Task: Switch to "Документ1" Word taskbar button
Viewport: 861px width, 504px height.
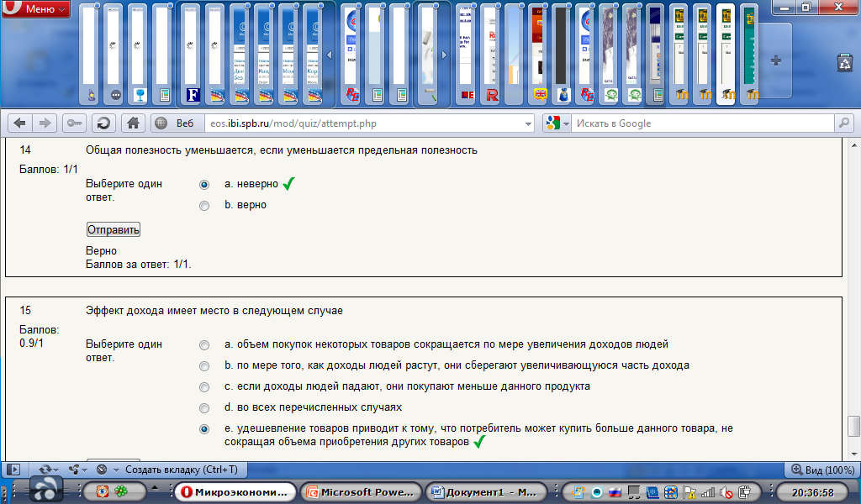Action: tap(486, 492)
